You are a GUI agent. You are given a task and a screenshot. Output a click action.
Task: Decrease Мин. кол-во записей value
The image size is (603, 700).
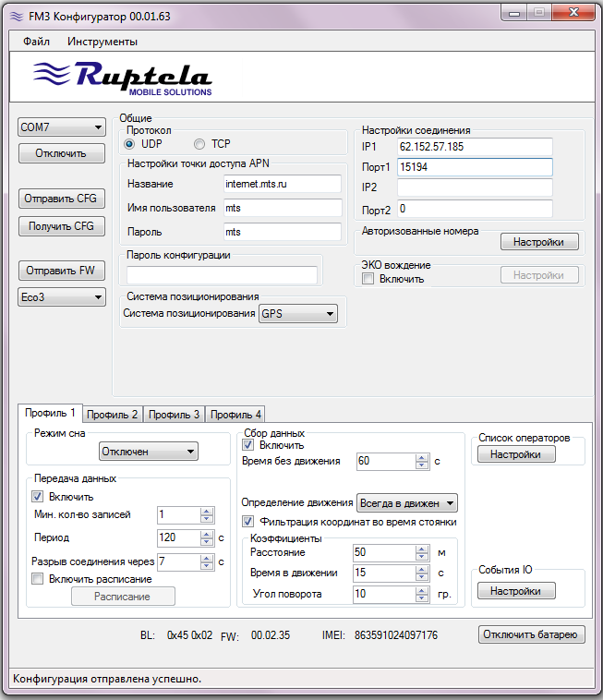[207, 519]
